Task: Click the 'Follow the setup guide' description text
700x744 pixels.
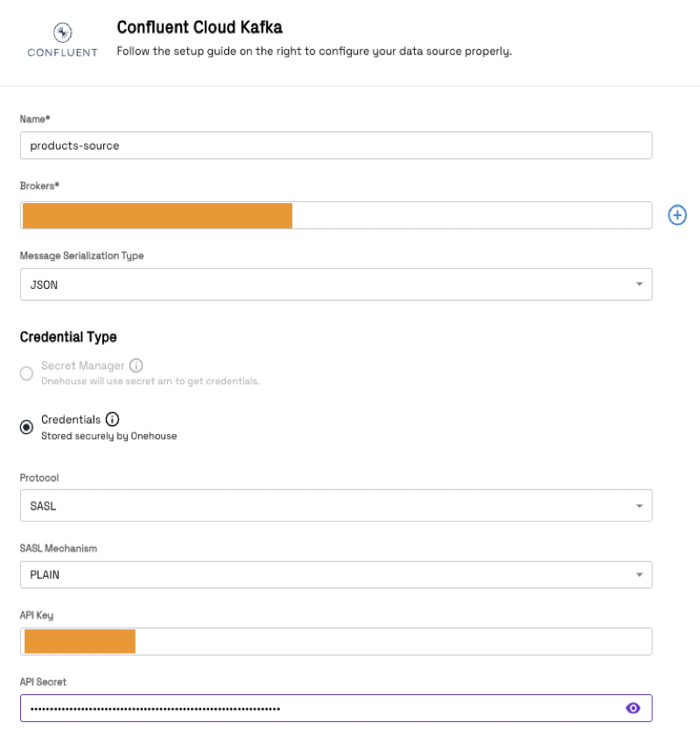Action: pyautogui.click(x=314, y=52)
